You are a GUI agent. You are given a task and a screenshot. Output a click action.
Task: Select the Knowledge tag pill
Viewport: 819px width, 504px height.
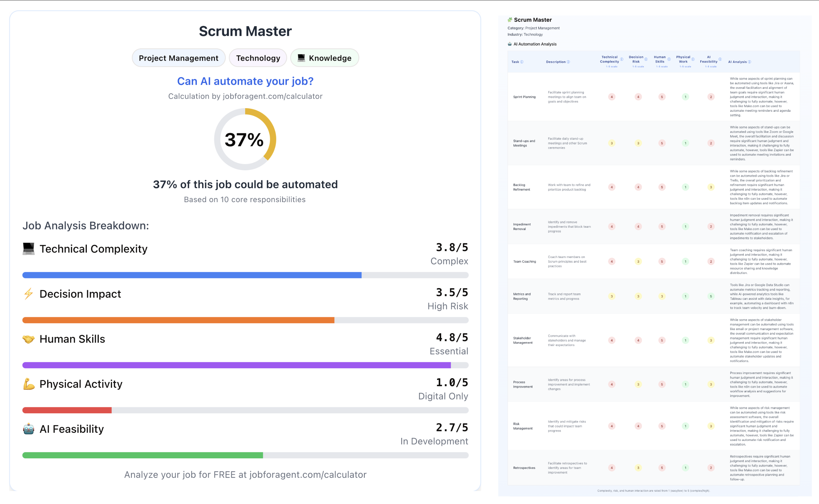(x=324, y=58)
